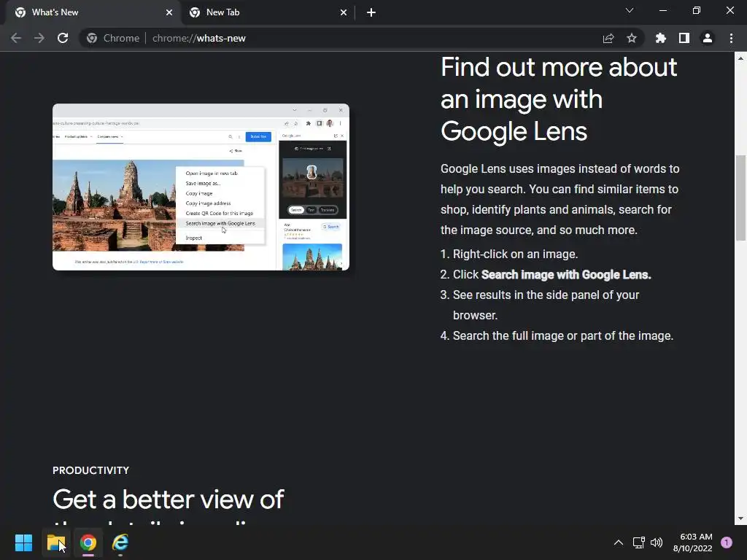Show the side panel icon
747x560 pixels.
pos(684,38)
